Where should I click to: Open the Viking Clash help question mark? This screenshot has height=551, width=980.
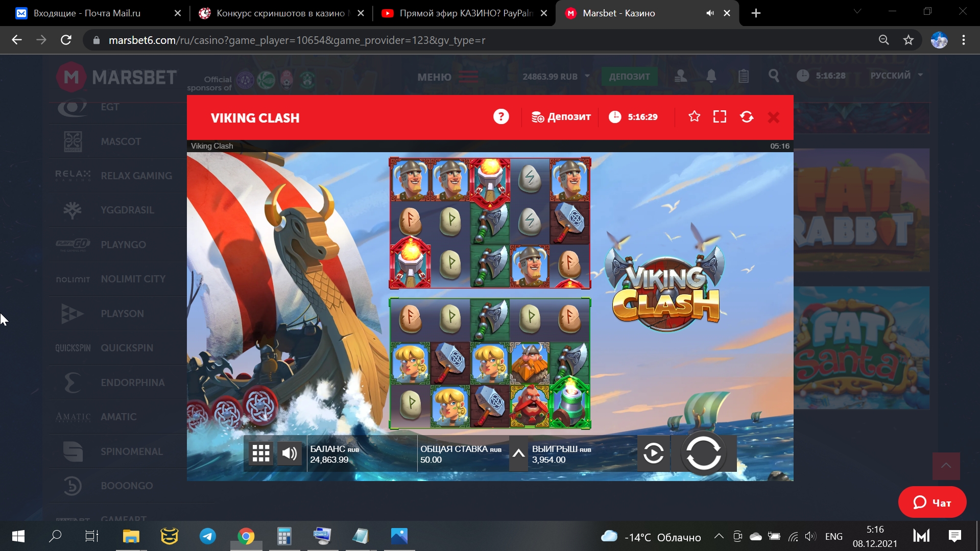coord(501,117)
